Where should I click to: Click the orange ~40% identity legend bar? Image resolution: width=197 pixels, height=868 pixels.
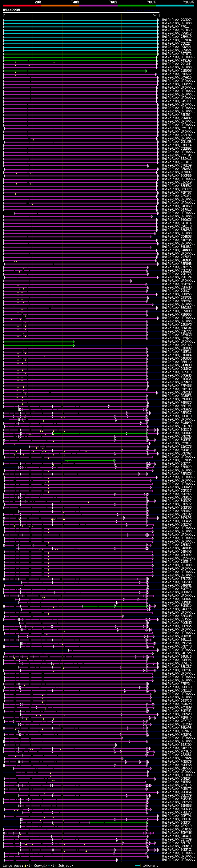(x=60, y=6)
